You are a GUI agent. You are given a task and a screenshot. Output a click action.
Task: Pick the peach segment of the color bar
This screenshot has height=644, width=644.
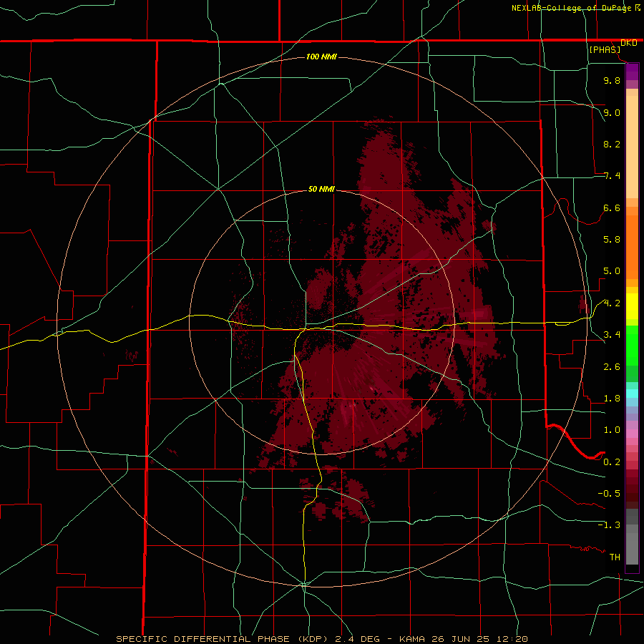point(632,144)
